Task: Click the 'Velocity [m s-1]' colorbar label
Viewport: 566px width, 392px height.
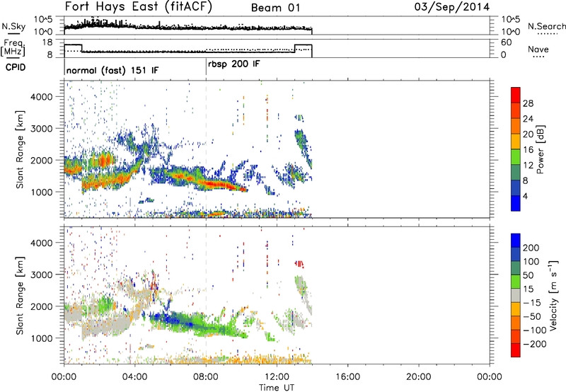Action: click(553, 295)
